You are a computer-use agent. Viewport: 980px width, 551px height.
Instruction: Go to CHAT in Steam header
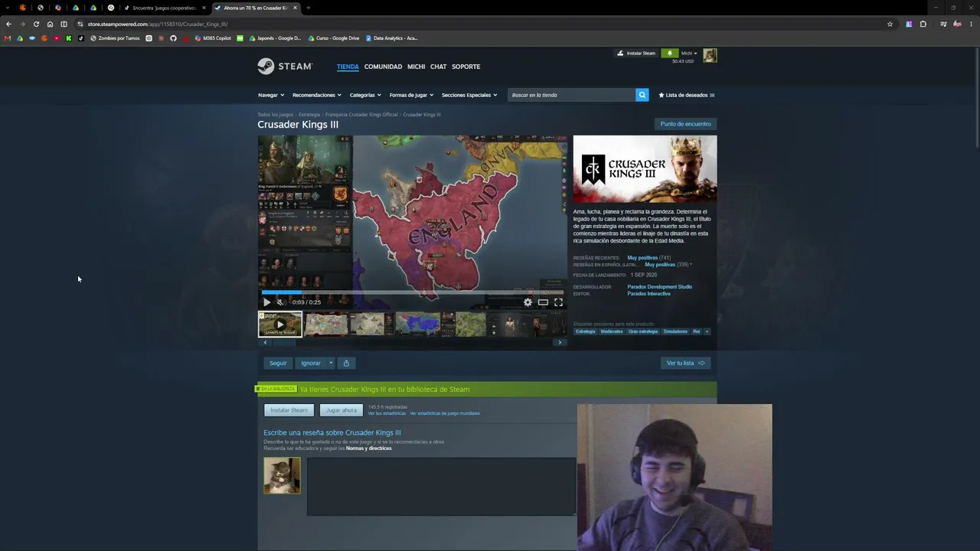coord(438,67)
